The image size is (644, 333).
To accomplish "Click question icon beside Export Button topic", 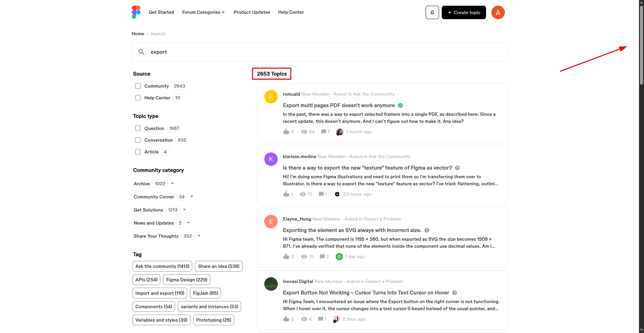I will [454, 293].
